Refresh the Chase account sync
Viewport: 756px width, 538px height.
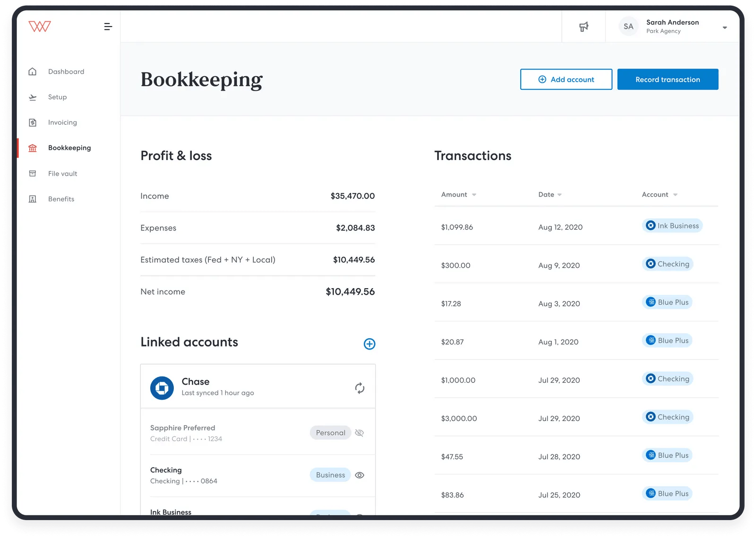tap(360, 388)
